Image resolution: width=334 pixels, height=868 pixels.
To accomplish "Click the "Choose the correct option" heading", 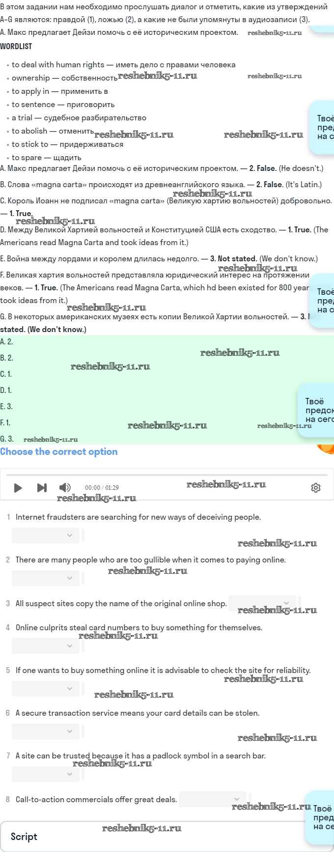I will click(59, 452).
